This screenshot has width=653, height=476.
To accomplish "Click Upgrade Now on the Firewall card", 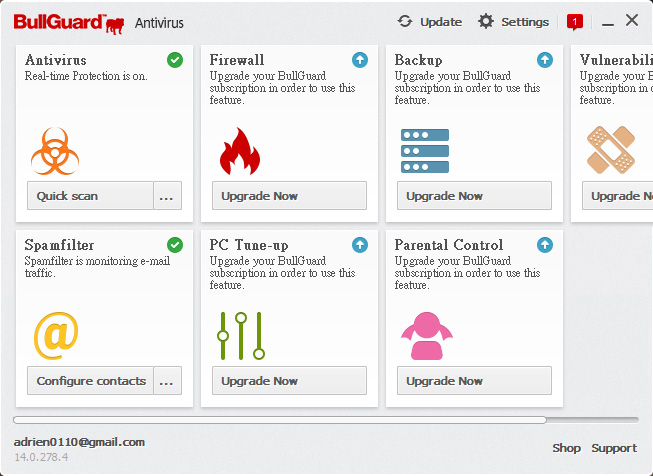I will tap(289, 195).
